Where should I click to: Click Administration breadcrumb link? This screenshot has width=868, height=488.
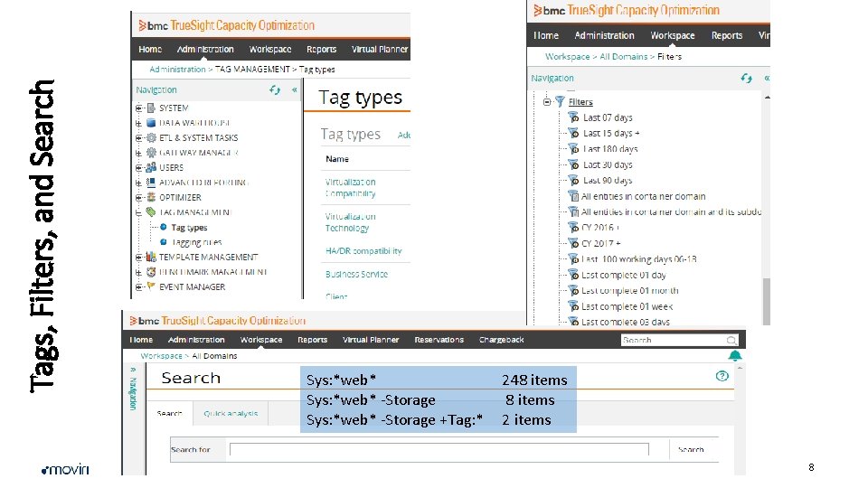click(x=177, y=70)
